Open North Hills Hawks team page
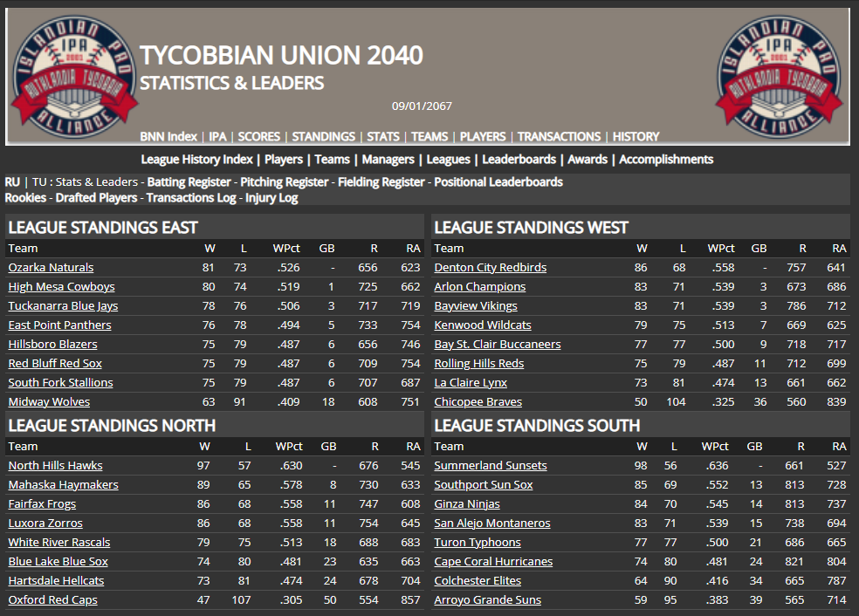The height and width of the screenshot is (616, 859). 55,466
